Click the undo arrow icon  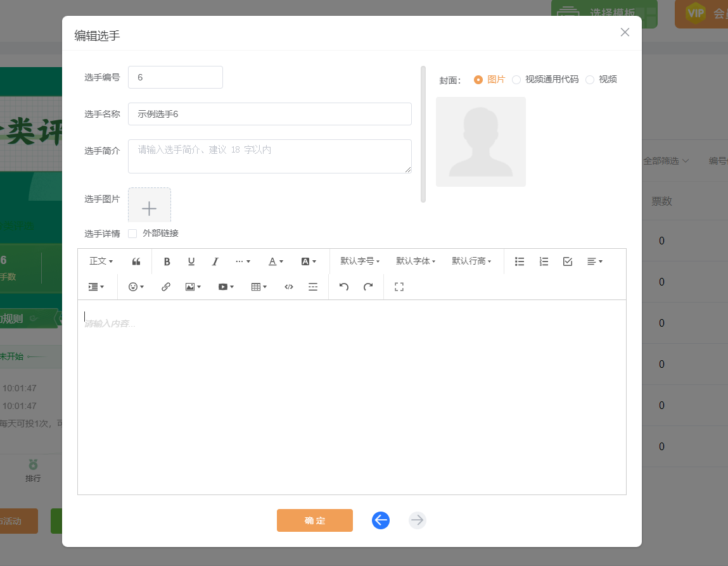click(344, 287)
